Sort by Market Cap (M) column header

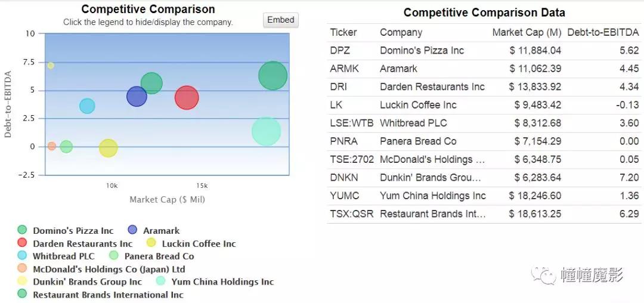[527, 32]
